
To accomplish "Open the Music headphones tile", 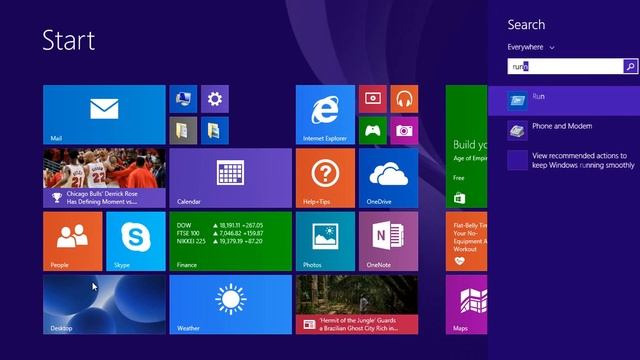I will click(x=404, y=99).
